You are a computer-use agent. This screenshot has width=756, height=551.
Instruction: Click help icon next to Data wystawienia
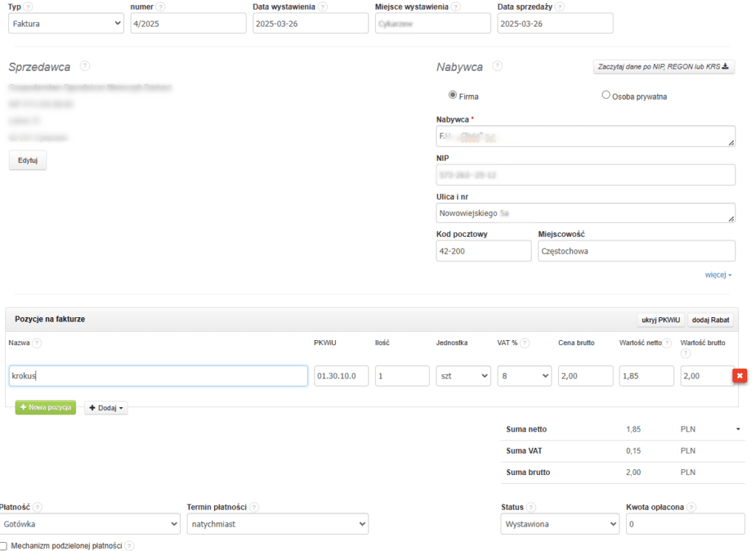[323, 7]
